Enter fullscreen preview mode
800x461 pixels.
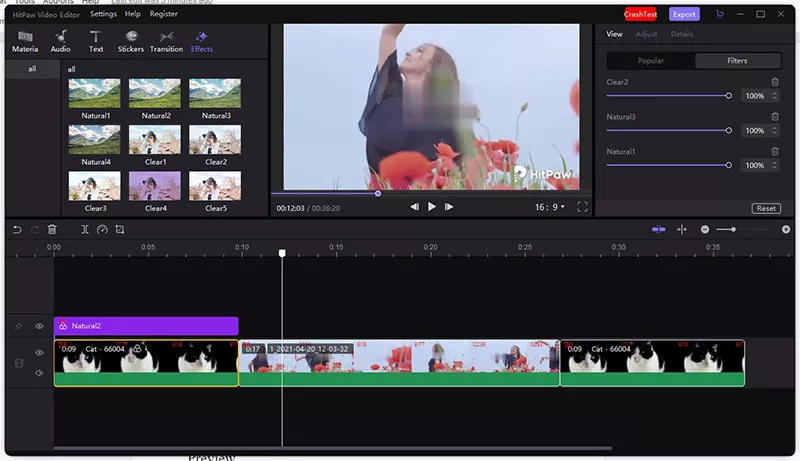click(582, 207)
